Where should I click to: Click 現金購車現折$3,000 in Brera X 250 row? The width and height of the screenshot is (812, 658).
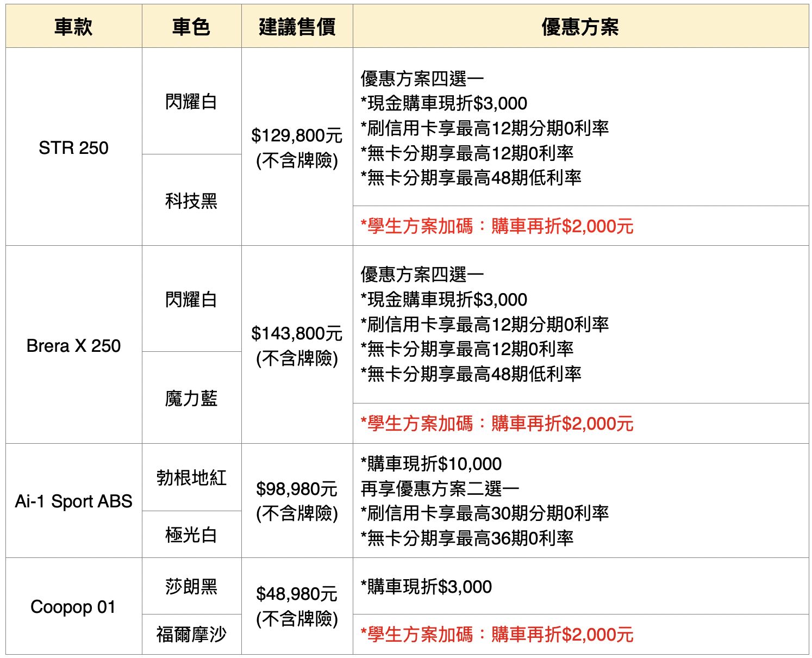444,300
